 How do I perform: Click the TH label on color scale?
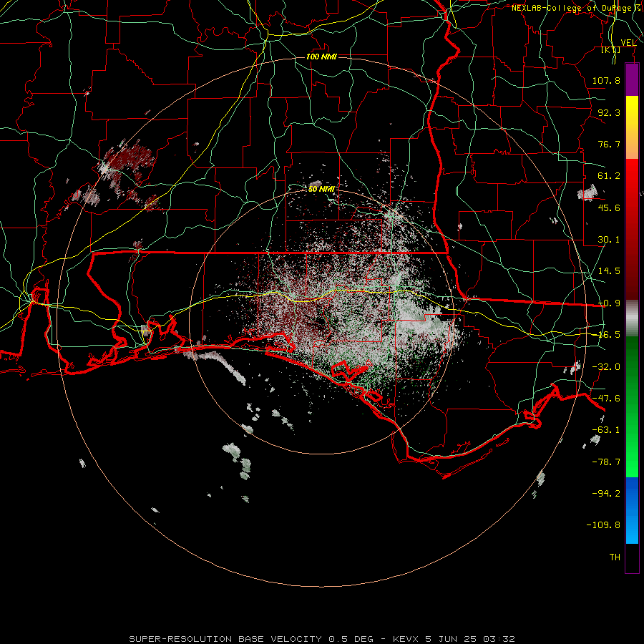(615, 557)
